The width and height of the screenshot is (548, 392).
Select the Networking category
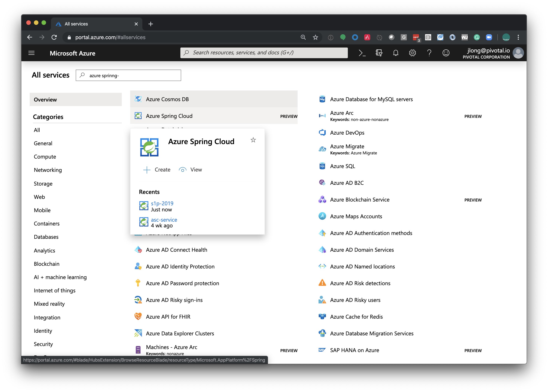pos(48,170)
